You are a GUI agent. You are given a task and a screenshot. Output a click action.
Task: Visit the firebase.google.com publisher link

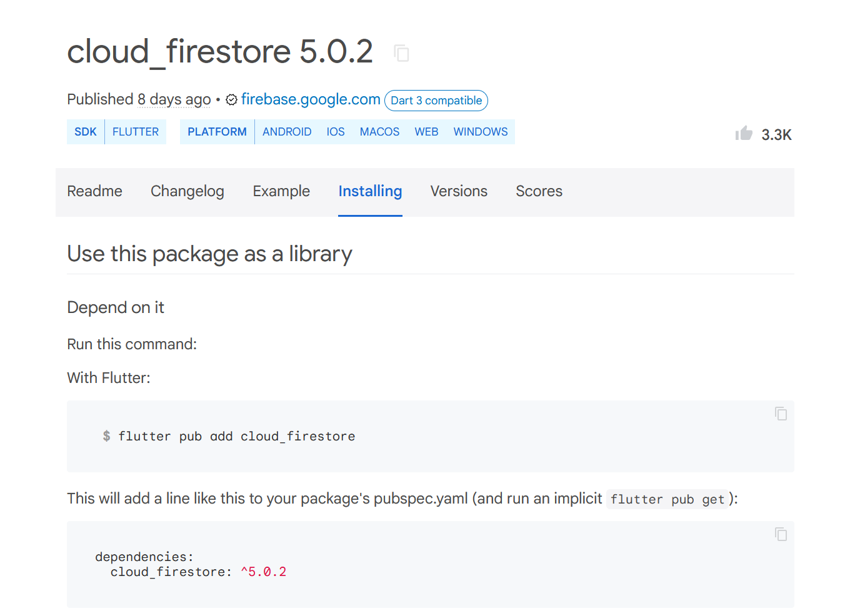[310, 99]
